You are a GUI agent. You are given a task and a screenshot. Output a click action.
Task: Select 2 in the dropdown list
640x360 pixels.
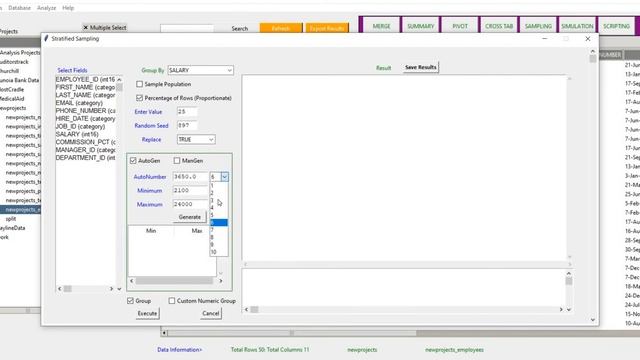[x=219, y=193]
